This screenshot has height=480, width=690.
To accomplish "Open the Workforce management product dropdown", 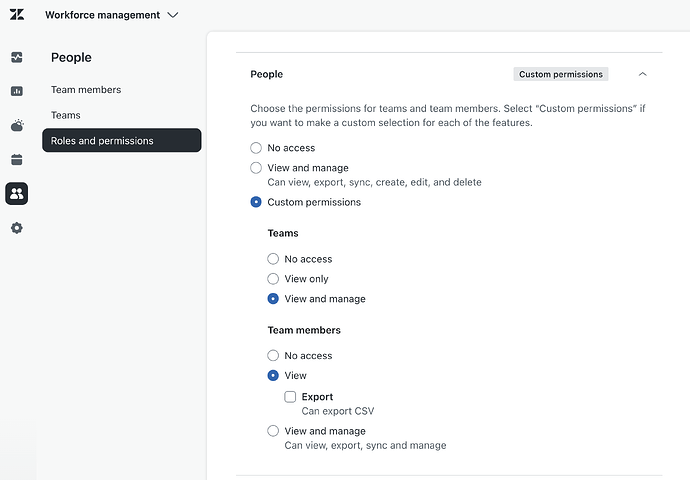I will pos(111,15).
